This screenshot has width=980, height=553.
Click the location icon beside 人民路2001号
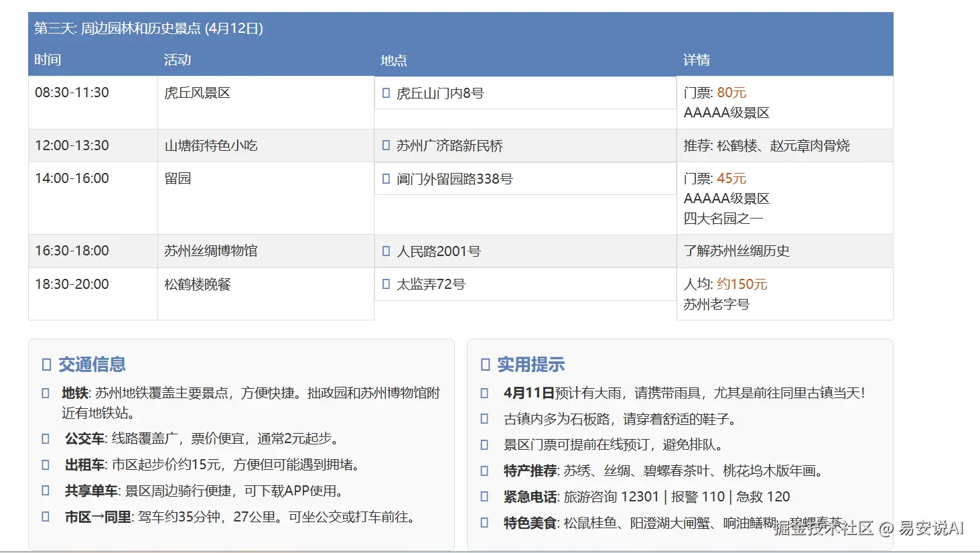[x=386, y=251]
